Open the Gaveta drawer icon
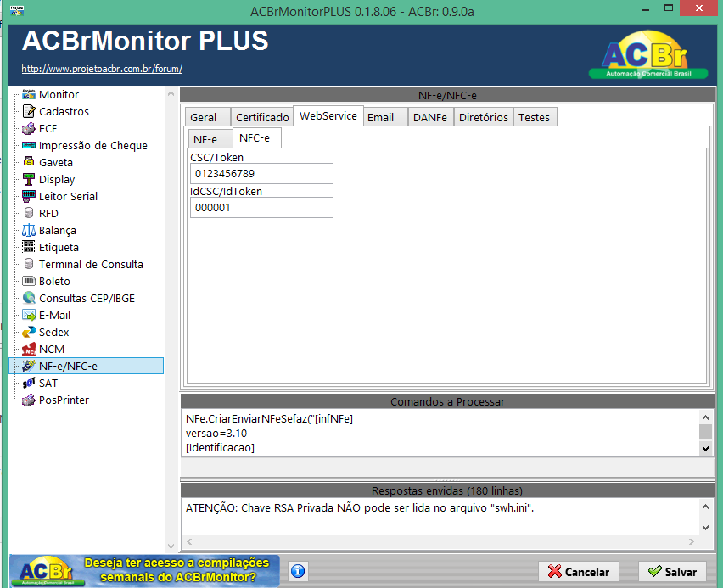Viewport: 723px width, 588px height. [29, 162]
